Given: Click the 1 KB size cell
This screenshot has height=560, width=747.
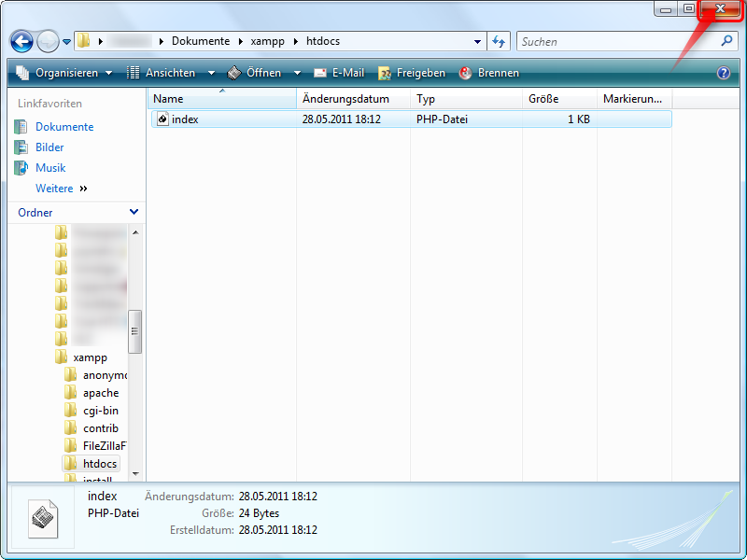Looking at the screenshot, I should [x=578, y=119].
